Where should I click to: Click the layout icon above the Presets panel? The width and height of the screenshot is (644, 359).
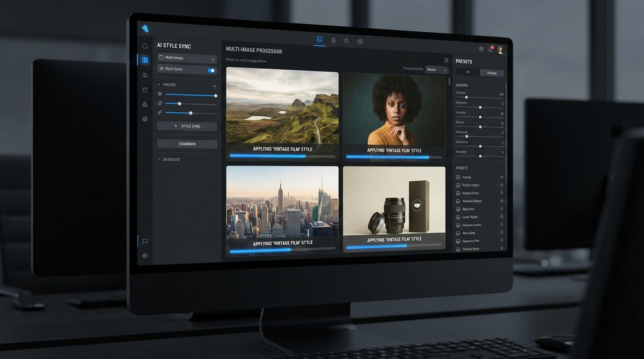[x=481, y=49]
